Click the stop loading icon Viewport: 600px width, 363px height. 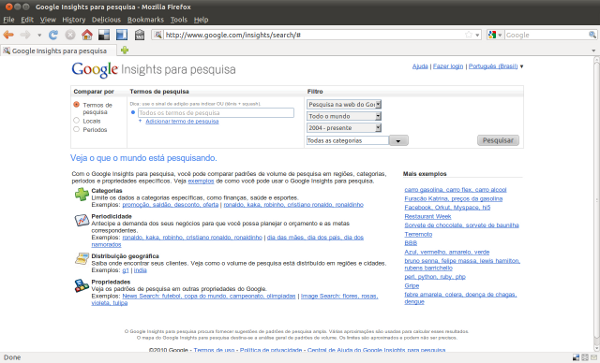click(70, 35)
